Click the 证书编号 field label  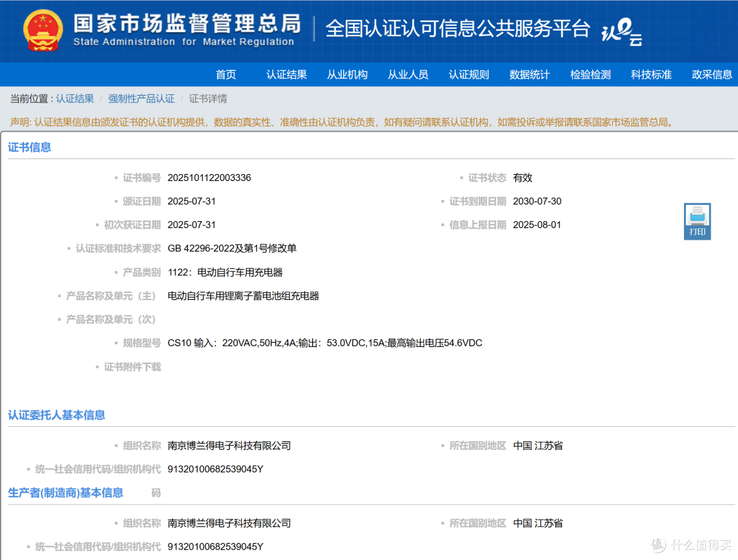141,178
